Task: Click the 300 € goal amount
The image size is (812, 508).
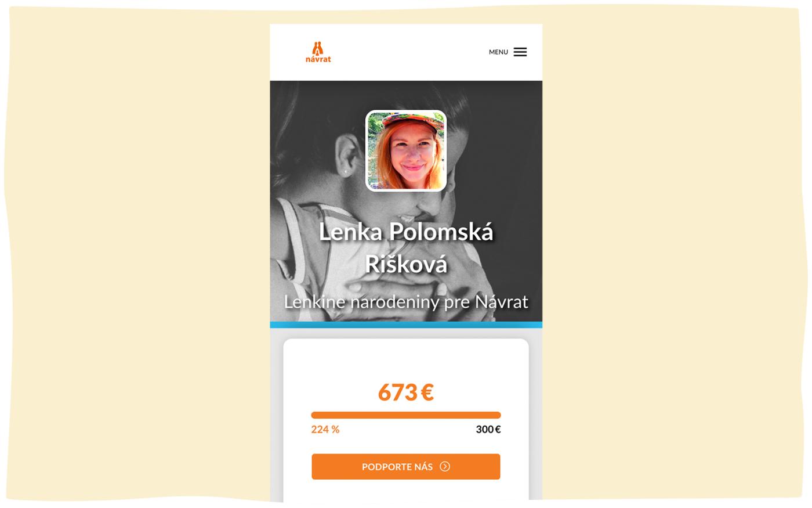Action: point(488,430)
